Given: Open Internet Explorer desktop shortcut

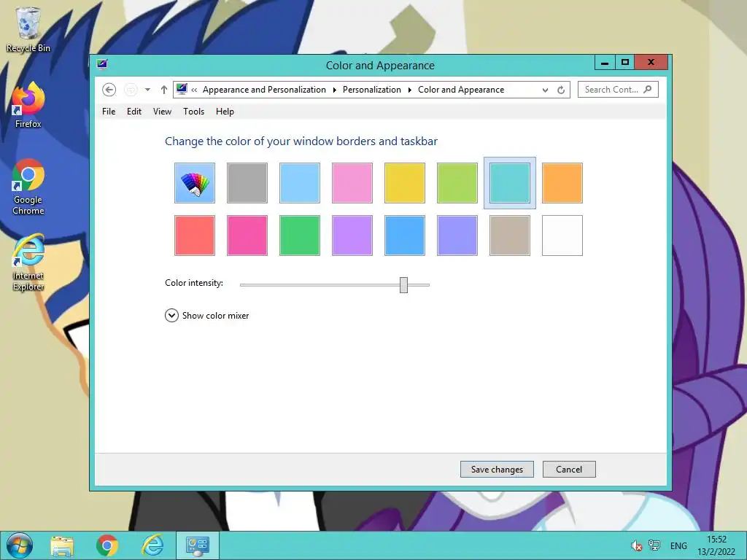Looking at the screenshot, I should (28, 262).
